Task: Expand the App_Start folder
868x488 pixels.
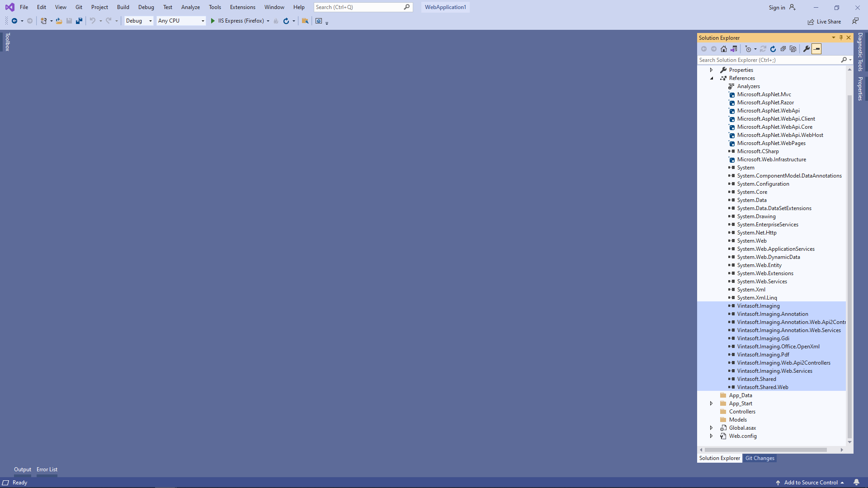Action: (x=712, y=404)
